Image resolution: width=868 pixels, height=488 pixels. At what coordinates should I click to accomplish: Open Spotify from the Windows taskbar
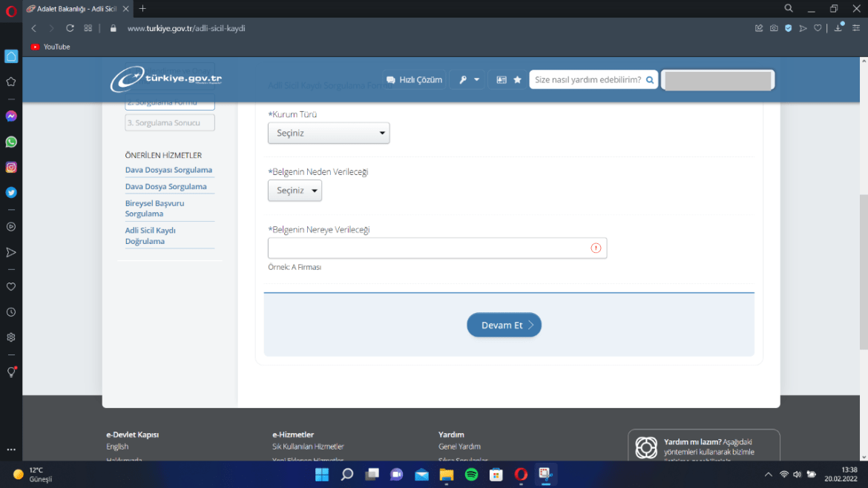471,475
